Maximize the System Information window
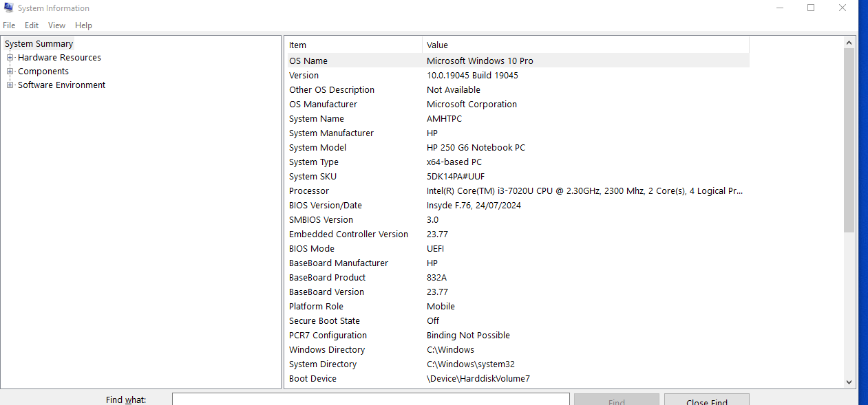This screenshot has height=405, width=868. click(811, 8)
